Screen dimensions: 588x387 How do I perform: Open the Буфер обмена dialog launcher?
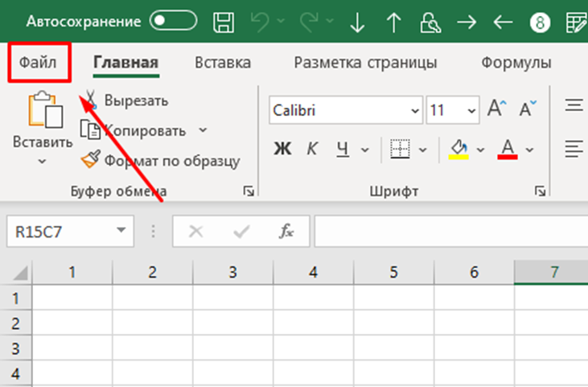click(249, 191)
